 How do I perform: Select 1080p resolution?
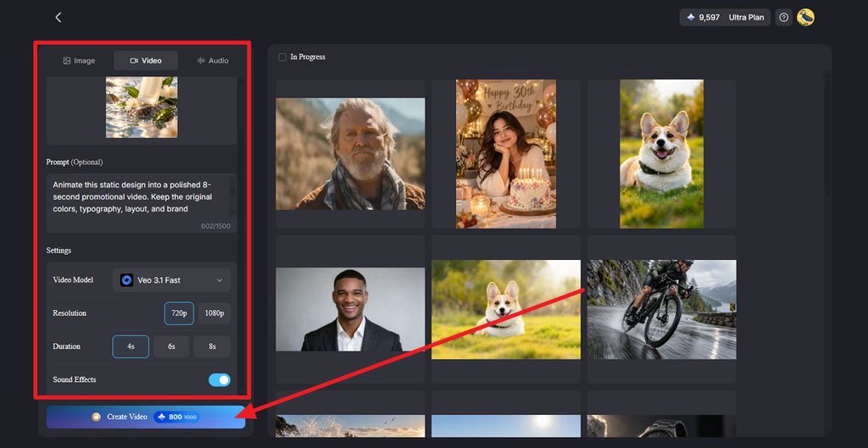click(214, 313)
